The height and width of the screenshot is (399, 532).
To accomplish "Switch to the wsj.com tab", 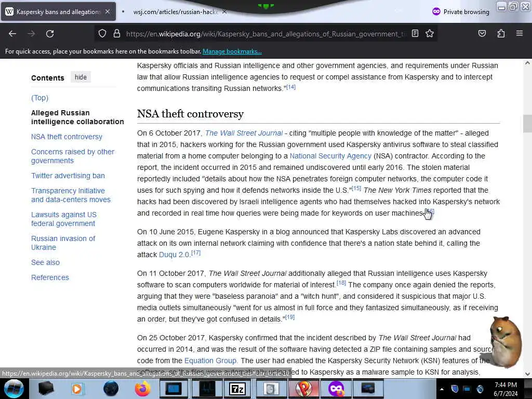I will (175, 11).
